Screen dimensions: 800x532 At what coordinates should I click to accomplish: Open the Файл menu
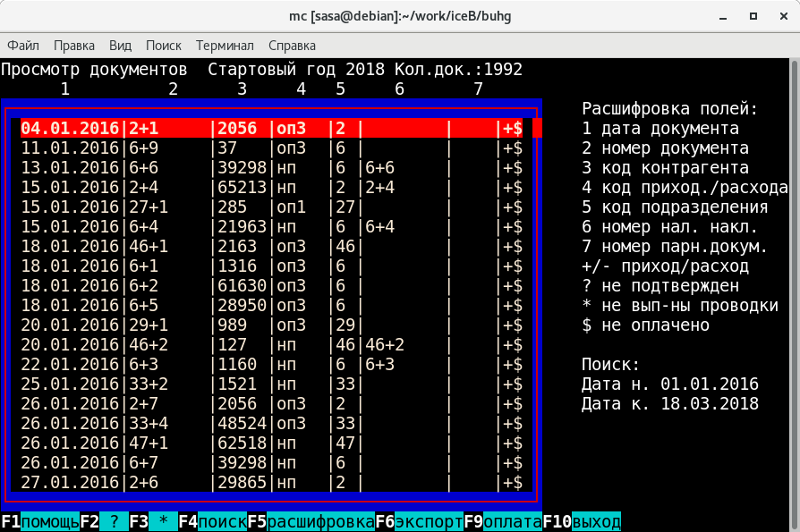click(23, 46)
